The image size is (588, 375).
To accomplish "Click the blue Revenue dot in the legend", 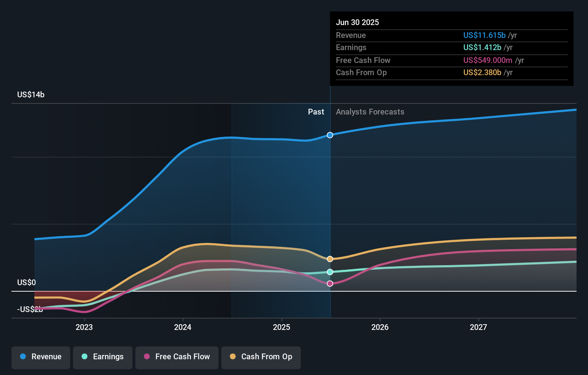I will coord(23,357).
